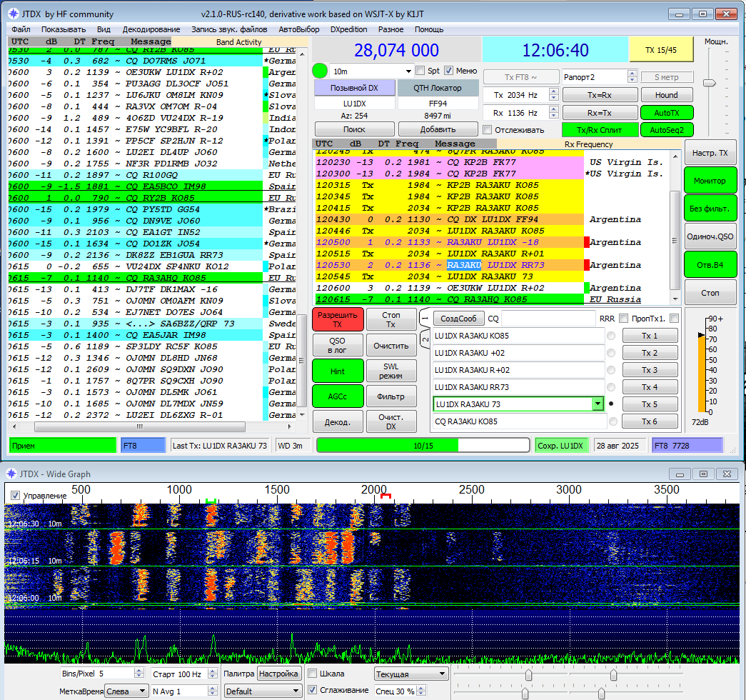Adjust the Рапорт 2 stepper
This screenshot has height=700, width=746.
pos(632,76)
